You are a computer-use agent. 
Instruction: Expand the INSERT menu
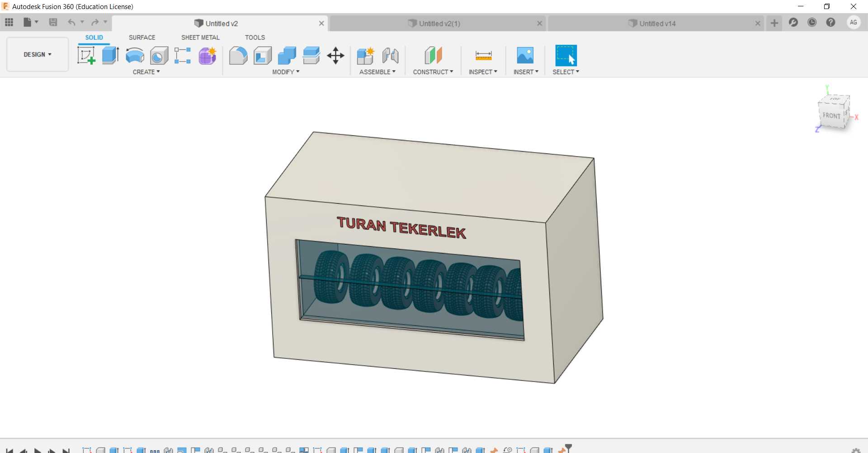tap(526, 72)
